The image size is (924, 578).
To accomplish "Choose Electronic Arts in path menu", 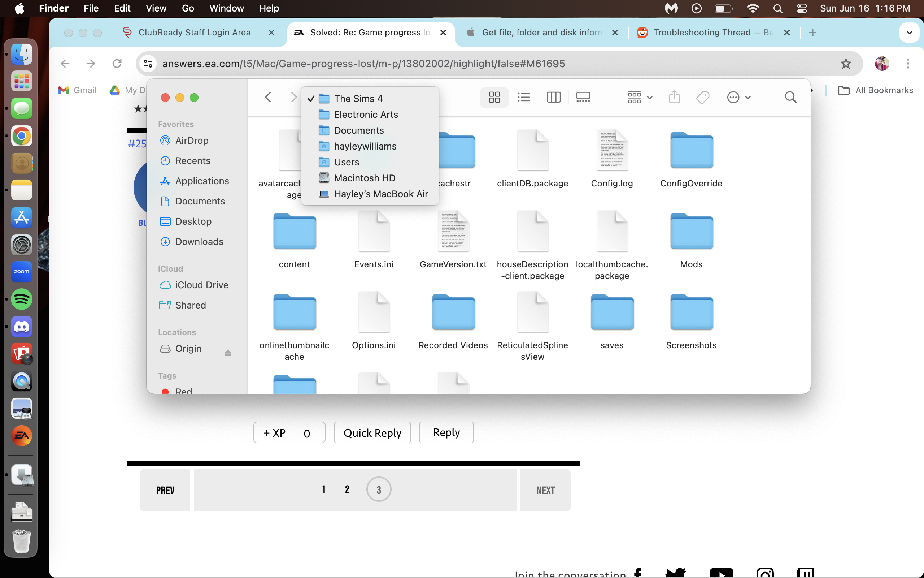I will [x=370, y=114].
